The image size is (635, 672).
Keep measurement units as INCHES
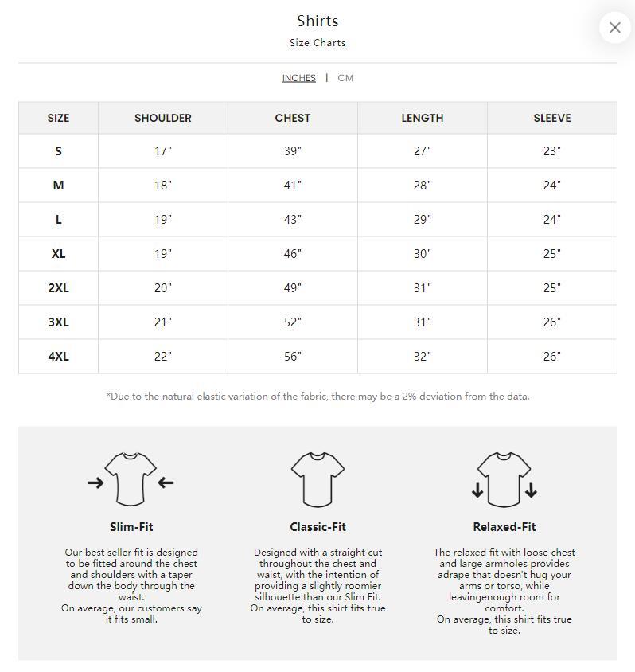click(x=298, y=78)
